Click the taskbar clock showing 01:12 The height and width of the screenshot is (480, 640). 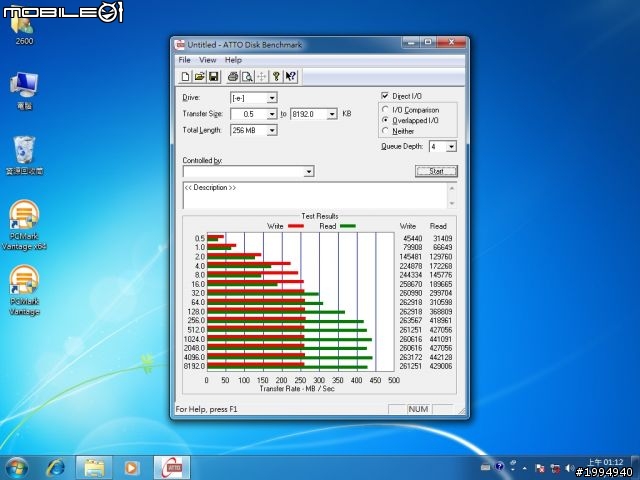605,462
